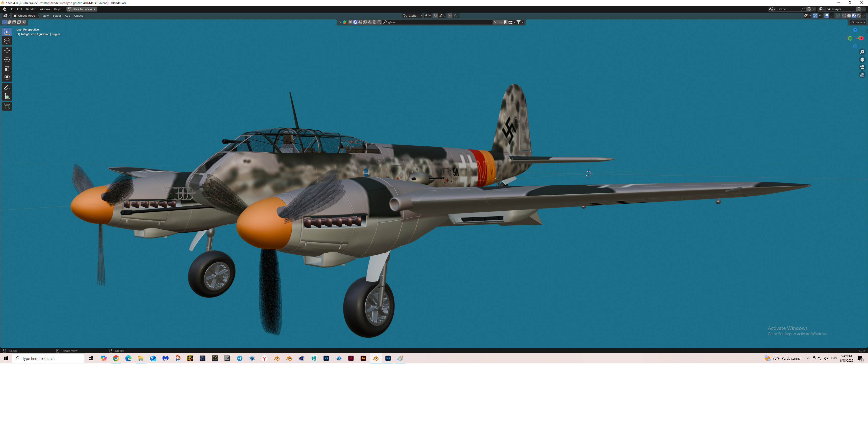
Task: Toggle X-Ray mode
Action: click(x=838, y=16)
